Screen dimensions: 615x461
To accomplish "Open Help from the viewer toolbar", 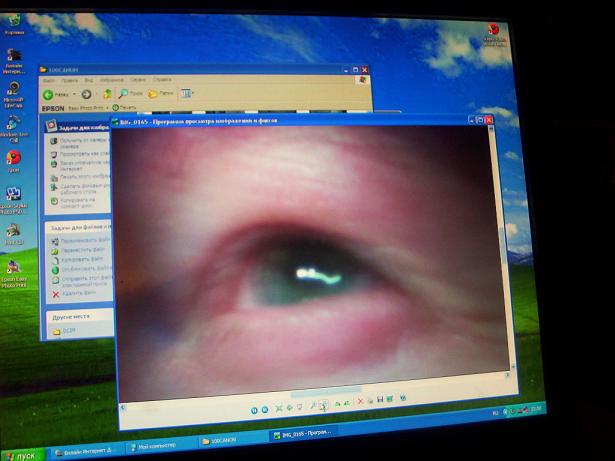I will point(403,398).
